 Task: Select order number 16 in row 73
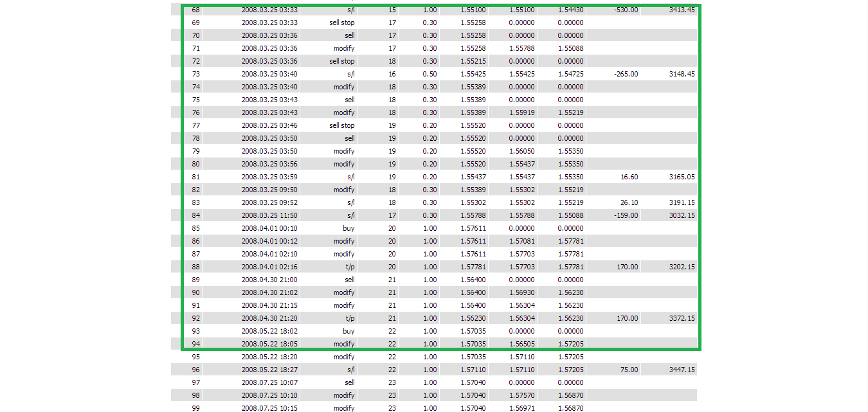[x=392, y=74]
